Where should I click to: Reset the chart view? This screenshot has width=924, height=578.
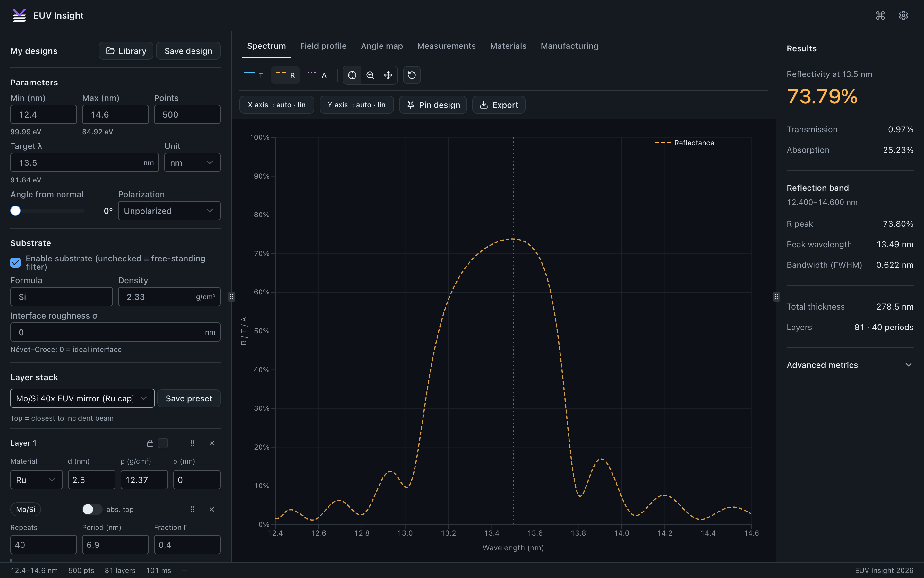[412, 75]
